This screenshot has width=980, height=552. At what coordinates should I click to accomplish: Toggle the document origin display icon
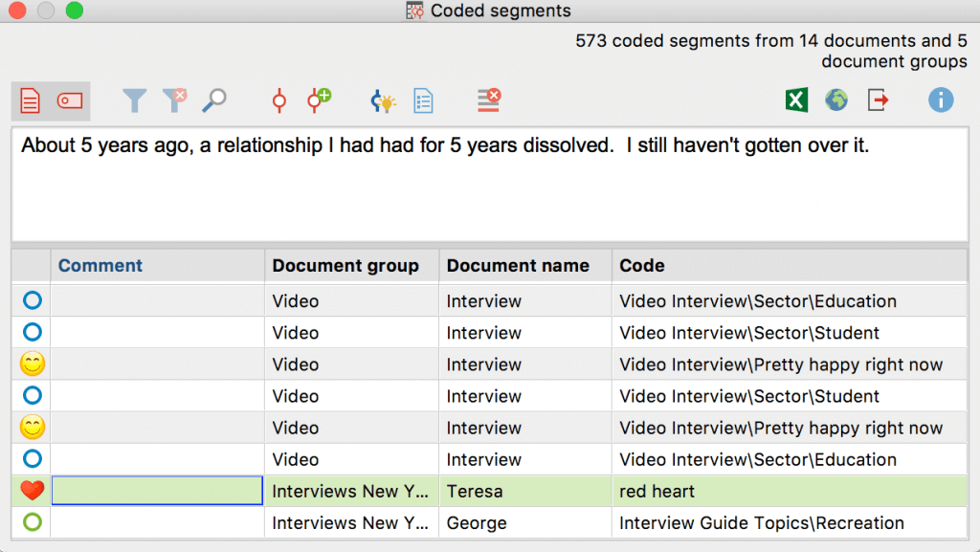[30, 100]
